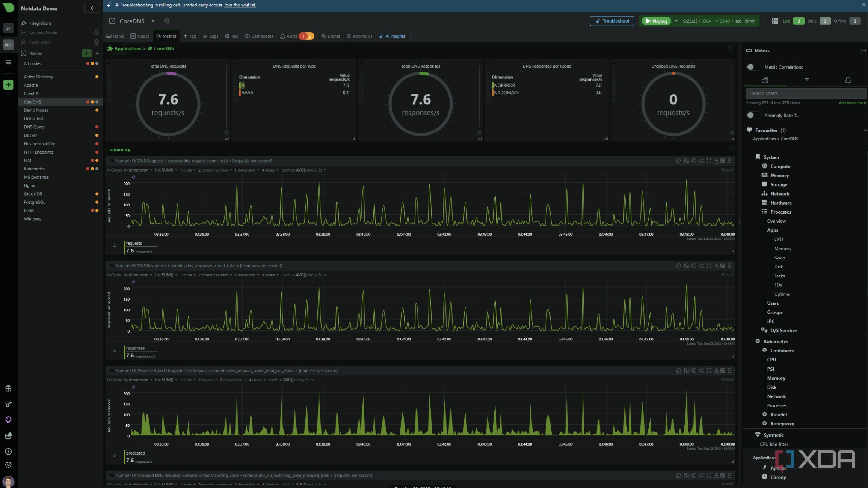Favourite the summary section heart icon
Image resolution: width=868 pixels, height=488 pixels.
pyautogui.click(x=731, y=149)
